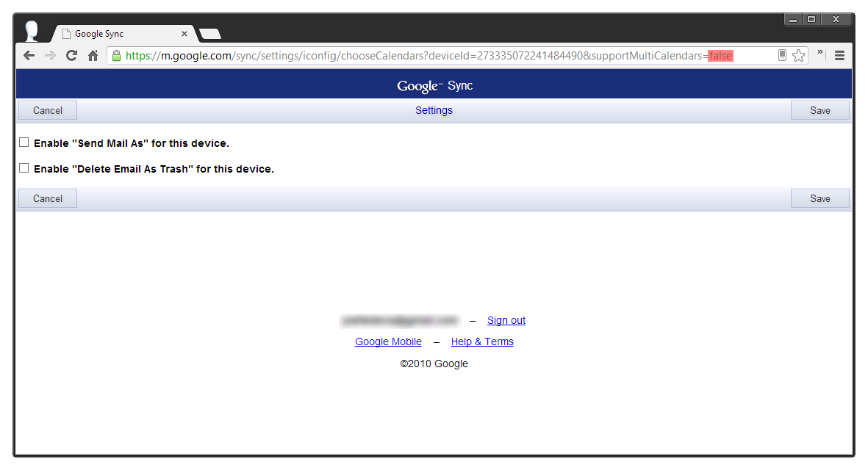The height and width of the screenshot is (470, 868).
Task: Go back to the previous page
Action: point(29,56)
